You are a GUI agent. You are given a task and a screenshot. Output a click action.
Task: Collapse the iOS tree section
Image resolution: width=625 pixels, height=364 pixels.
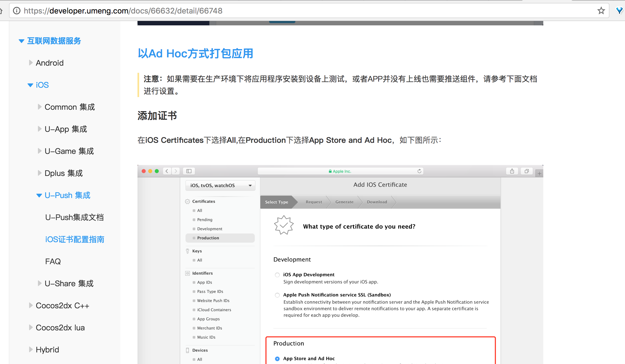pyautogui.click(x=30, y=85)
